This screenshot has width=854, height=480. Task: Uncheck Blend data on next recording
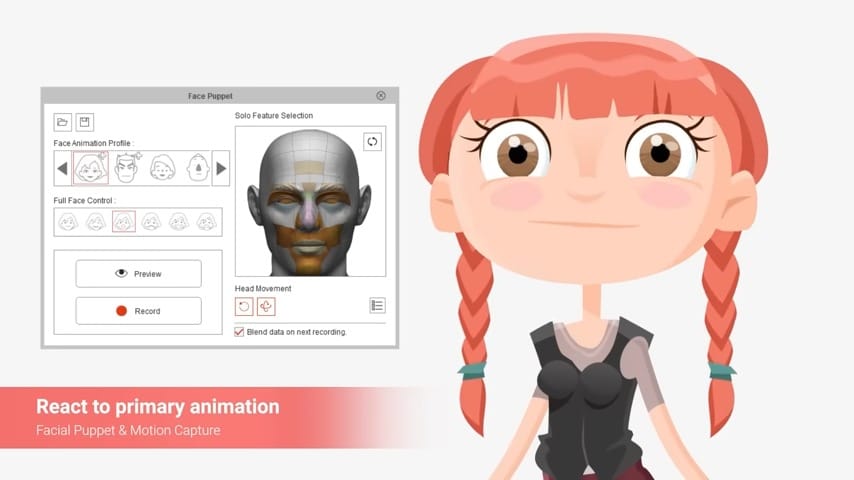tap(239, 332)
